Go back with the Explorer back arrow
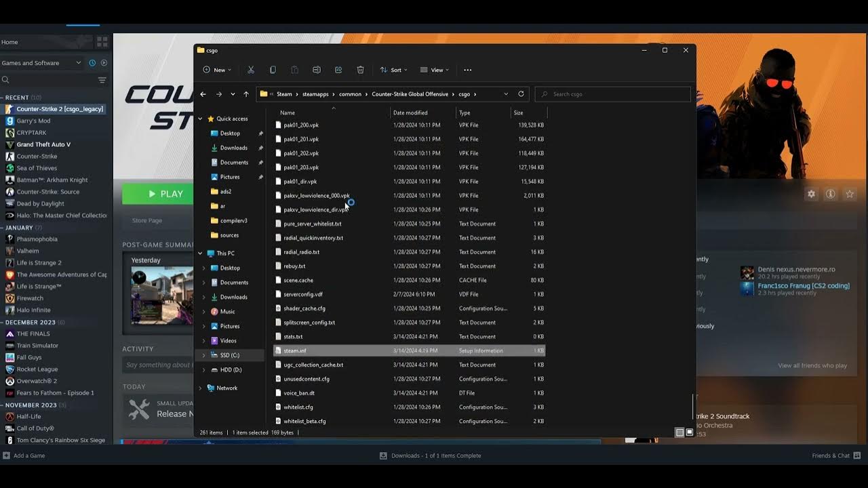The width and height of the screenshot is (868, 488). [203, 94]
